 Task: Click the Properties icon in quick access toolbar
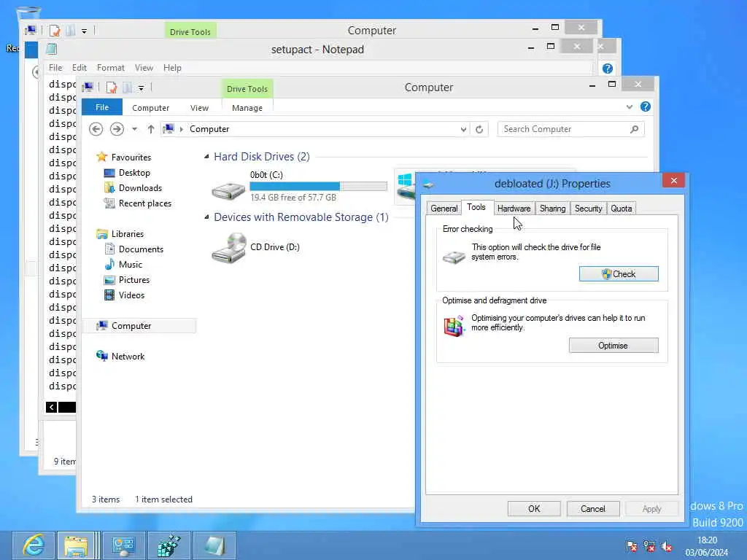(112, 87)
